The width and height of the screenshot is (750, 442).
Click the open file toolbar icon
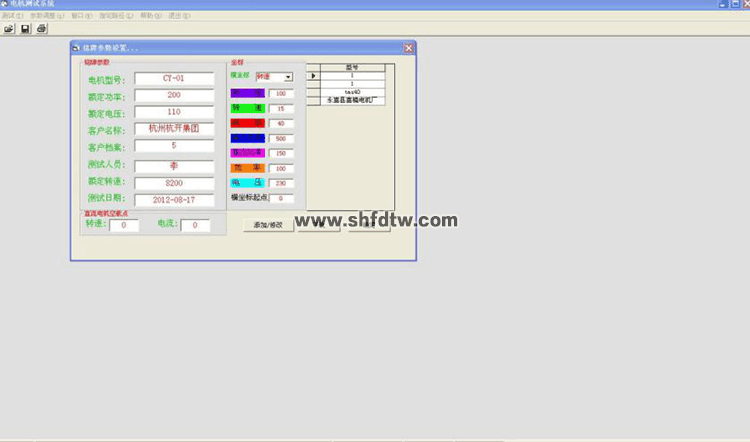(9, 29)
